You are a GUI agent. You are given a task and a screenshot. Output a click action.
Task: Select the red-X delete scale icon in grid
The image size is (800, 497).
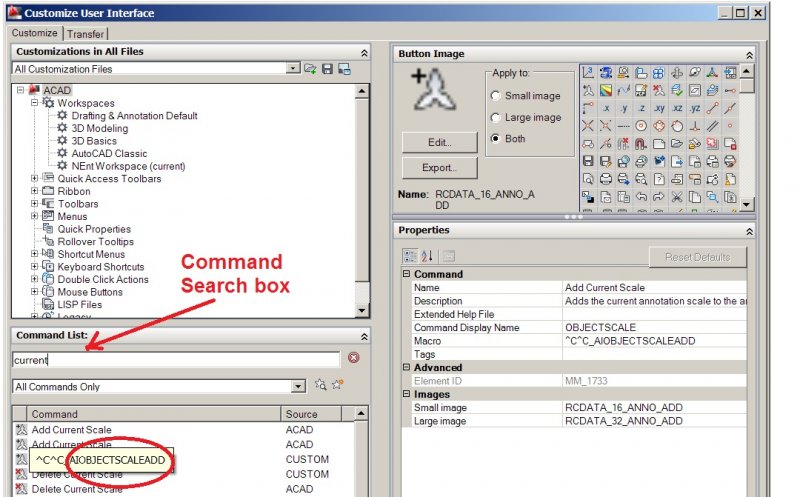(x=659, y=90)
